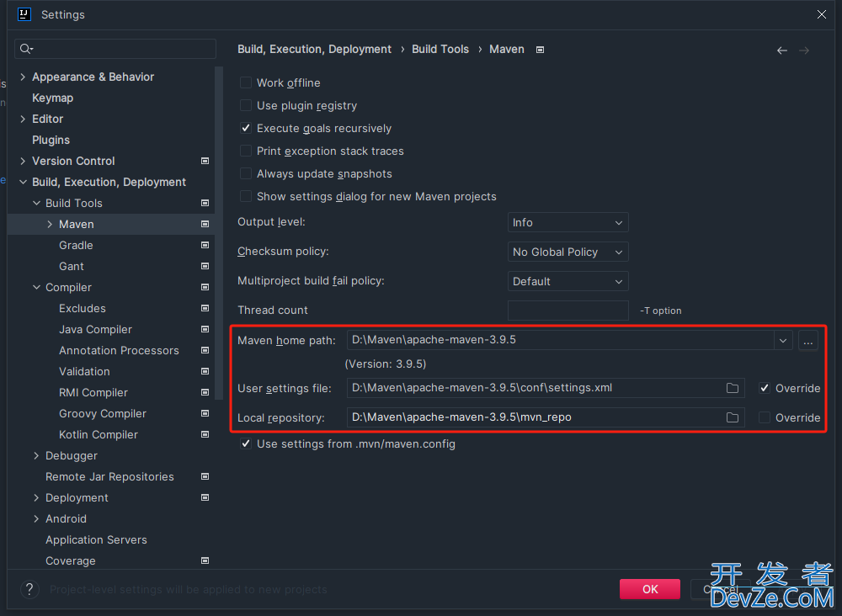The width and height of the screenshot is (842, 616).
Task: Uncheck Use settings from .mvn/maven.config
Action: 245,443
